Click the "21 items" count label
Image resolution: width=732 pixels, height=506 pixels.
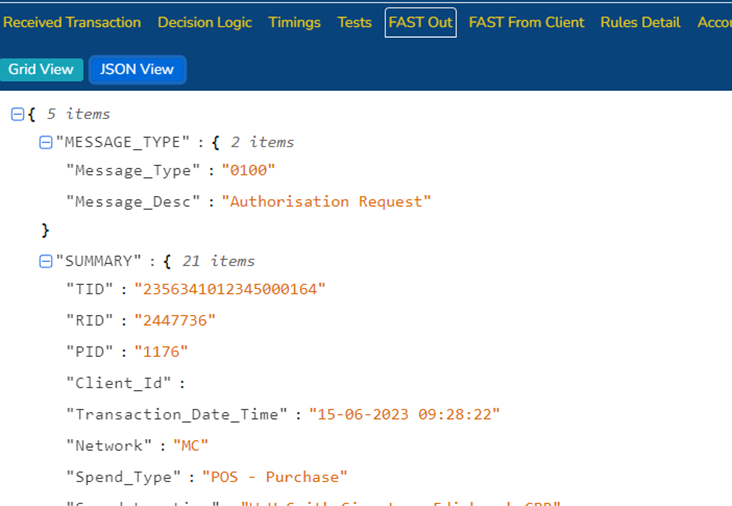[x=218, y=261]
